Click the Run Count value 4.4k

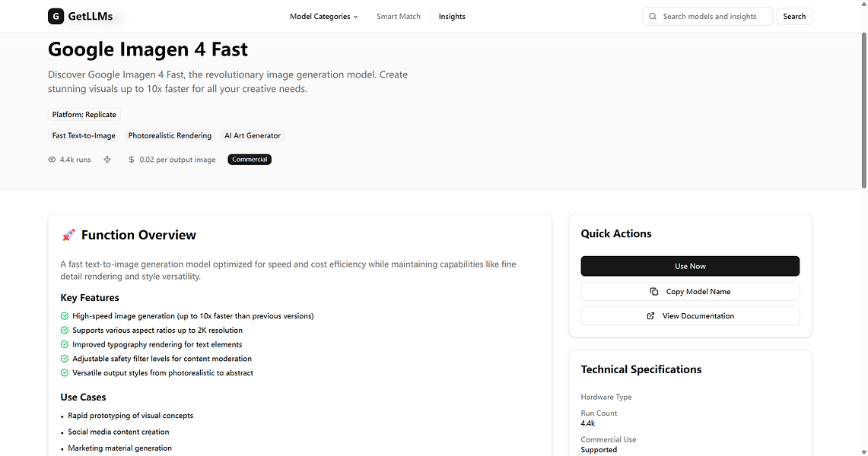[588, 424]
